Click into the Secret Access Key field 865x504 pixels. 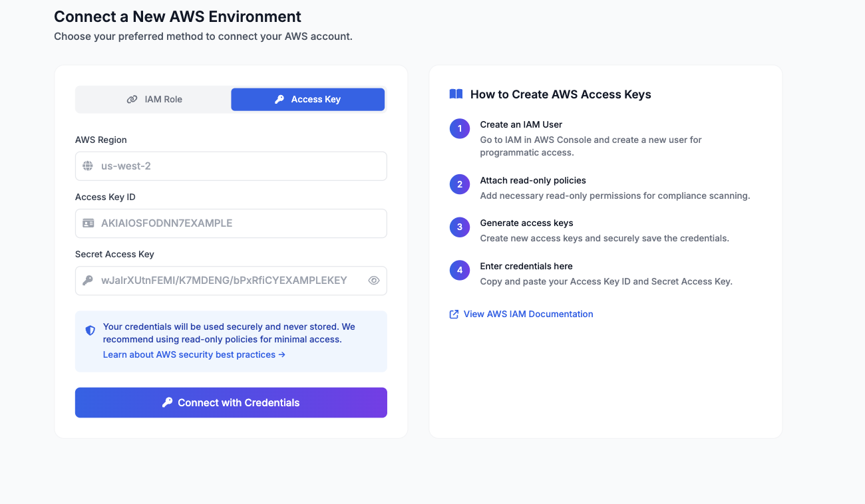[231, 281]
